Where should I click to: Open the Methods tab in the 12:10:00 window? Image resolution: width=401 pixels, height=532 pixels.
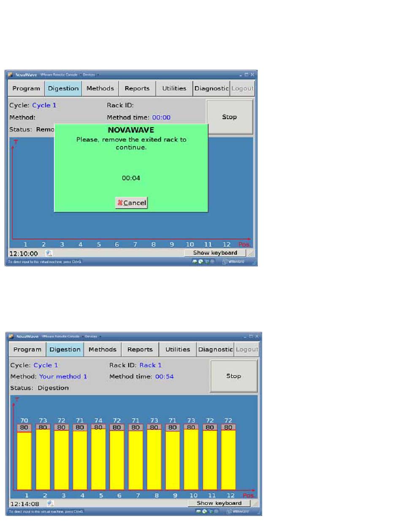pyautogui.click(x=100, y=89)
